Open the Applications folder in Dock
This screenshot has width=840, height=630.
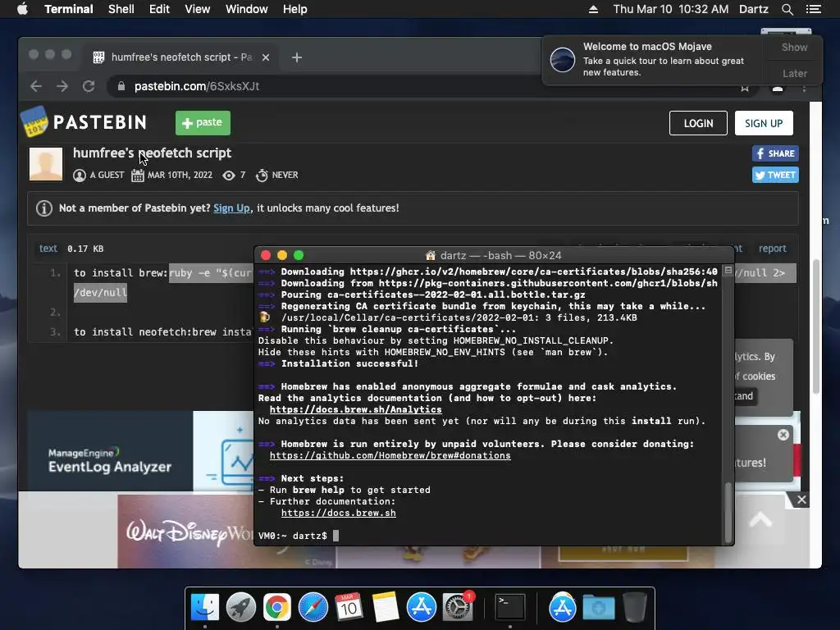[563, 608]
